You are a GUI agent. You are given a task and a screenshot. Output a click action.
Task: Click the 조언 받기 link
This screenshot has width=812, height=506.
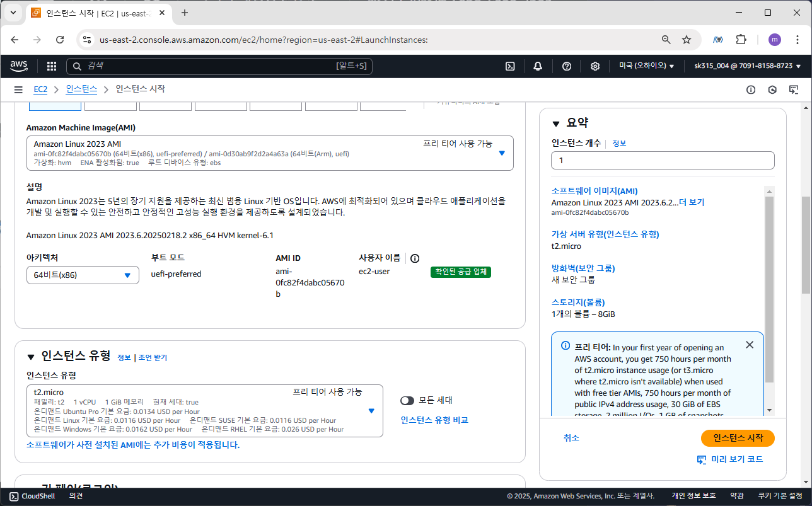153,357
